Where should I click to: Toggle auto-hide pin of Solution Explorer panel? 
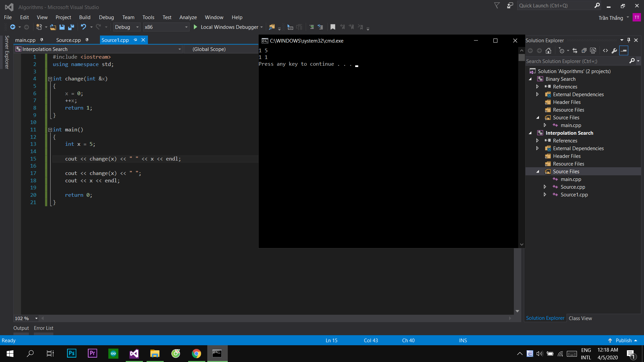tap(629, 40)
